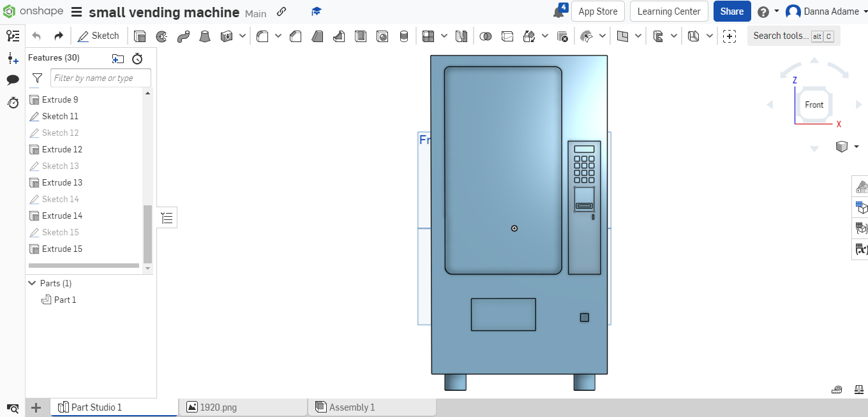
Task: Select the Loft tool
Action: coord(205,36)
